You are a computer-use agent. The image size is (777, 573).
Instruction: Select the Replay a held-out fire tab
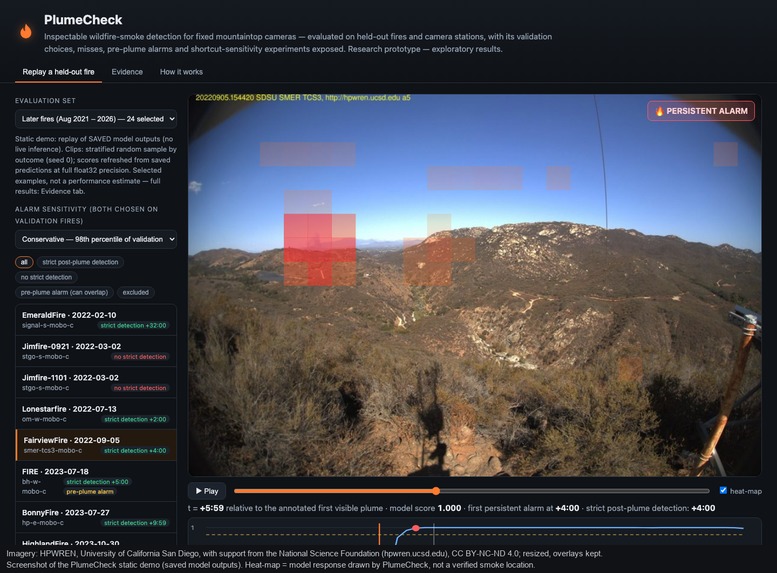point(58,72)
